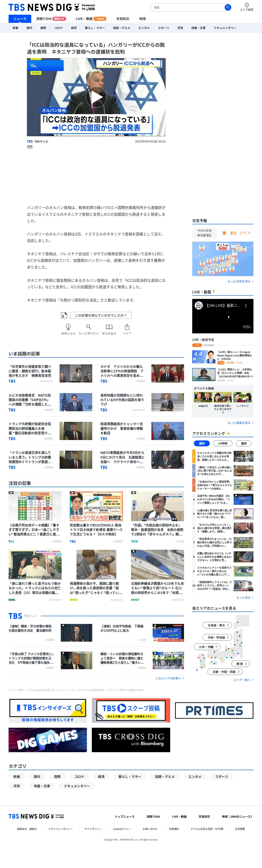Switch to the ニュース main tab
This screenshot has height=868, width=262.
(x=20, y=19)
